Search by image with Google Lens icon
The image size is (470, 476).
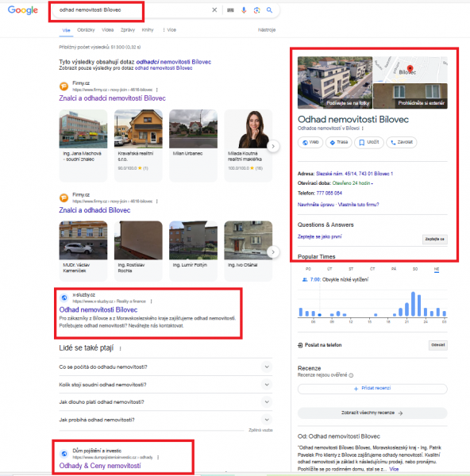click(x=257, y=10)
